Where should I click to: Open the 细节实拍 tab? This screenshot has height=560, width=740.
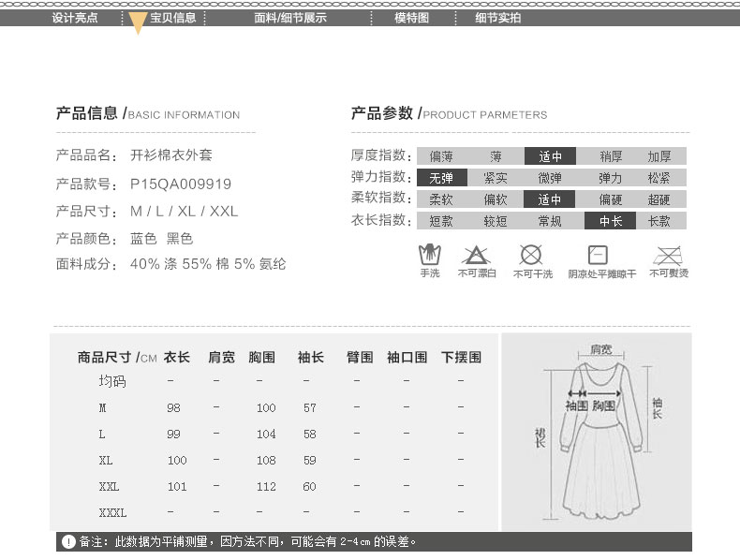pyautogui.click(x=498, y=18)
